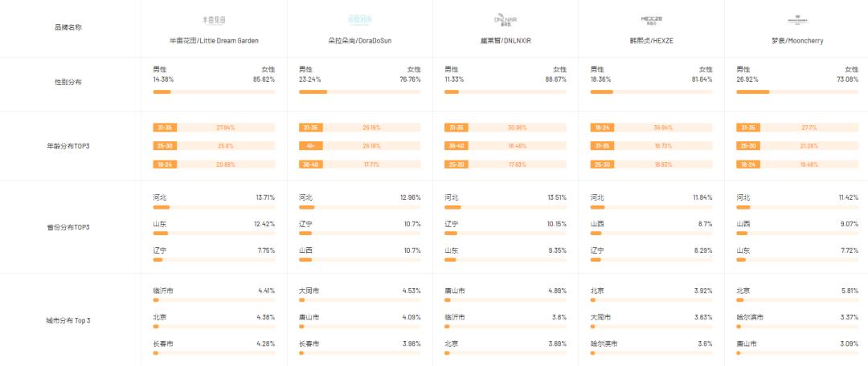Select the 性别分布 row label
Screen dimensions: 868x366
click(68, 82)
